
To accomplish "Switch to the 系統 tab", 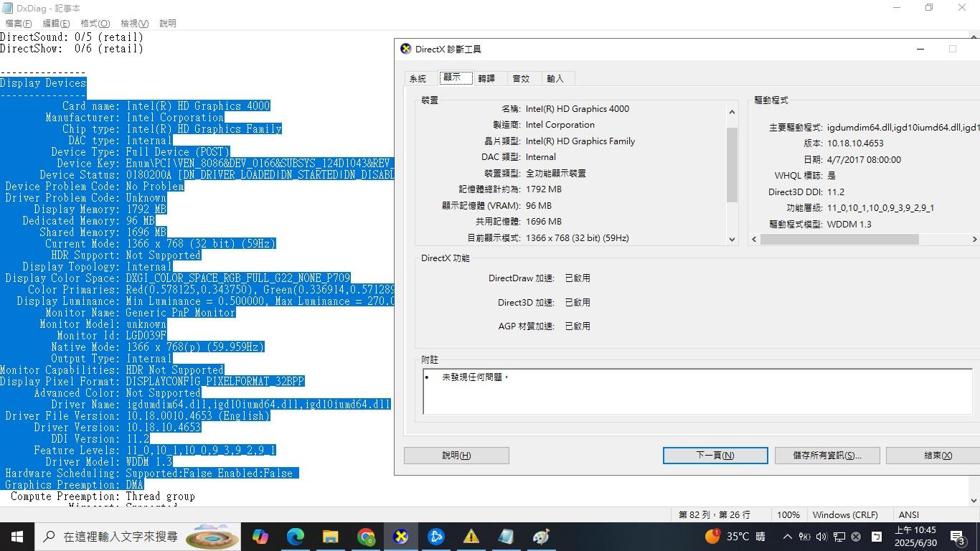I will click(x=418, y=79).
